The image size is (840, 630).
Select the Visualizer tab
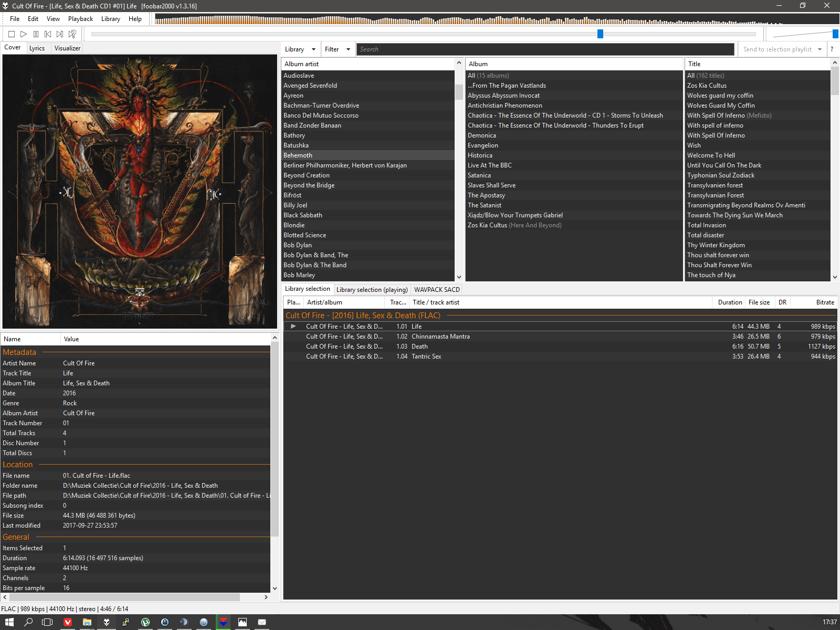(67, 48)
